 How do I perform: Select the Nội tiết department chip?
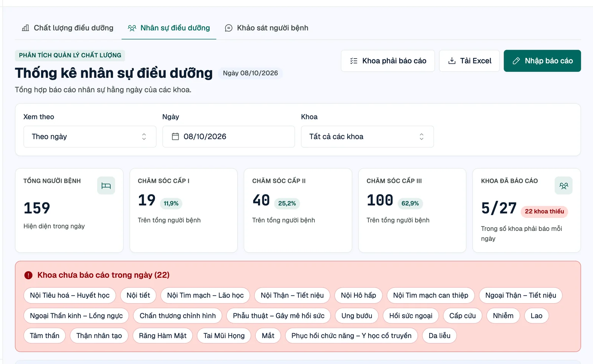tap(138, 295)
